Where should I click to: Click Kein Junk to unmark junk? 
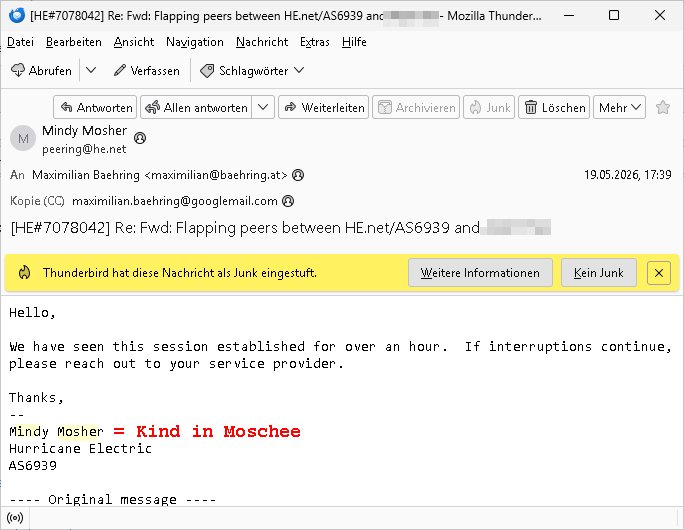tap(598, 273)
